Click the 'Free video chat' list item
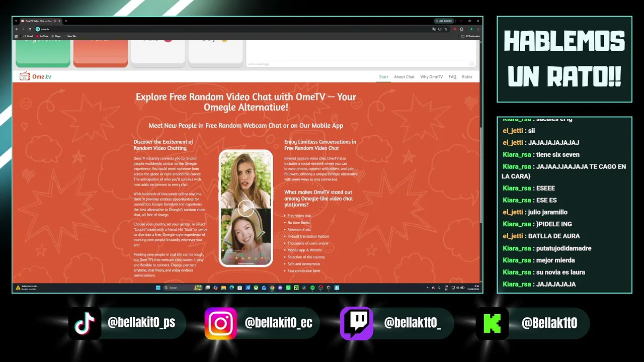 click(299, 216)
